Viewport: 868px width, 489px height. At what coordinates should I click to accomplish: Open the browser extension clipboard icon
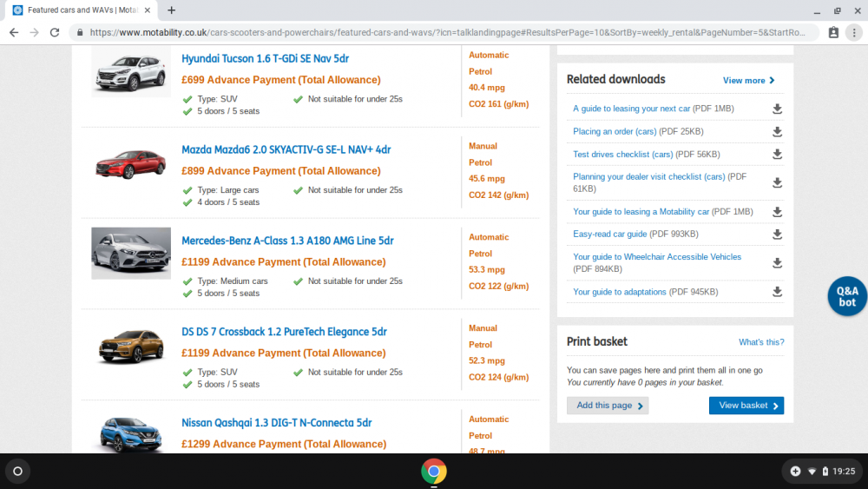point(833,33)
